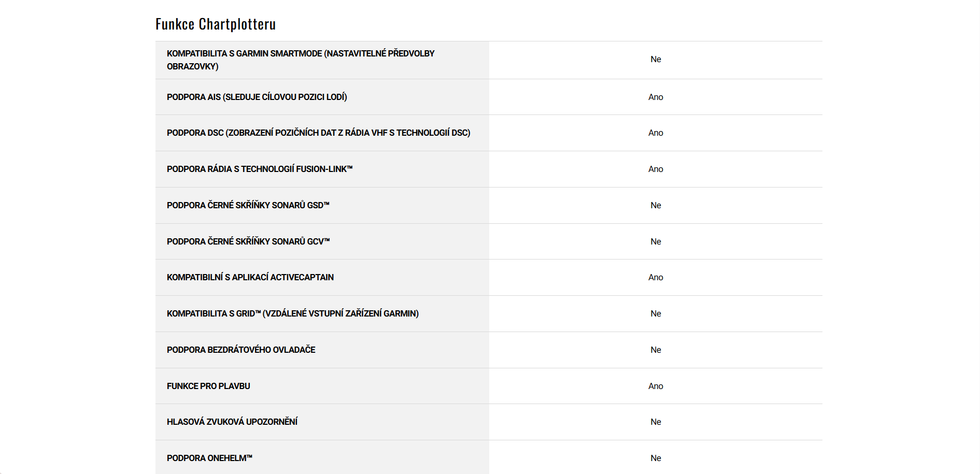This screenshot has width=980, height=474.
Task: Select the Fusion-Link radio support label
Action: click(x=260, y=169)
